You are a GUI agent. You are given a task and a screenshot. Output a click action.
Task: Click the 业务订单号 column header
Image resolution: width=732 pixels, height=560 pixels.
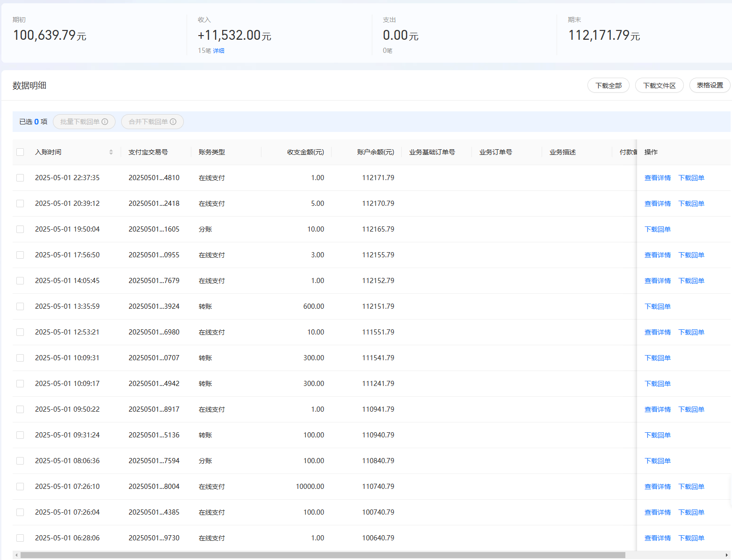coord(496,152)
